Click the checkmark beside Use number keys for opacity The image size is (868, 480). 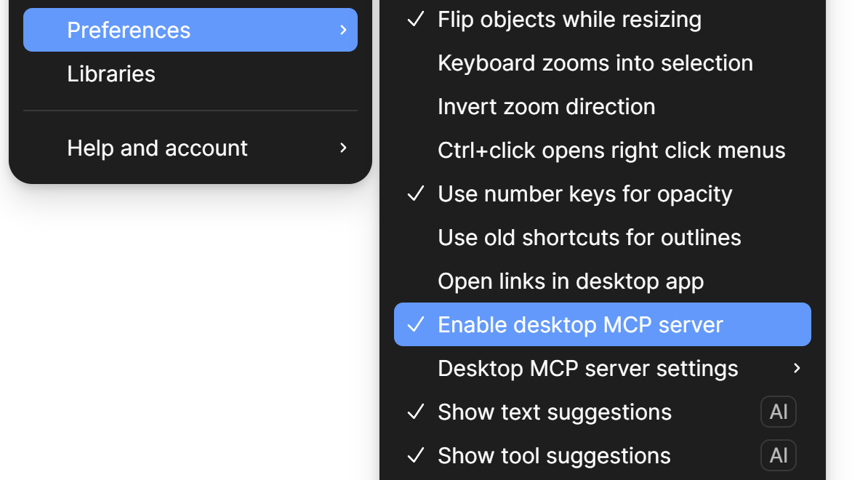[x=415, y=193]
